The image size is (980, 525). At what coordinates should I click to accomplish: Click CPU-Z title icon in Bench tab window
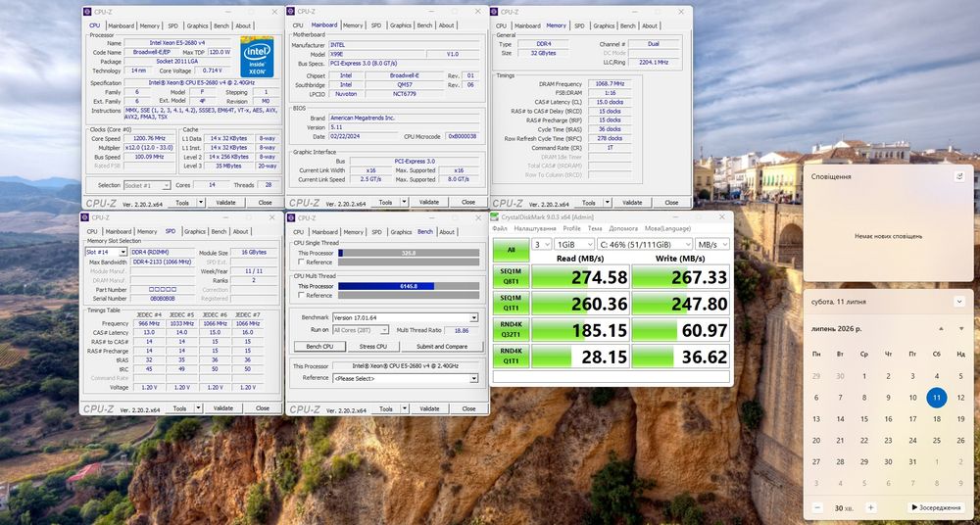pyautogui.click(x=292, y=218)
